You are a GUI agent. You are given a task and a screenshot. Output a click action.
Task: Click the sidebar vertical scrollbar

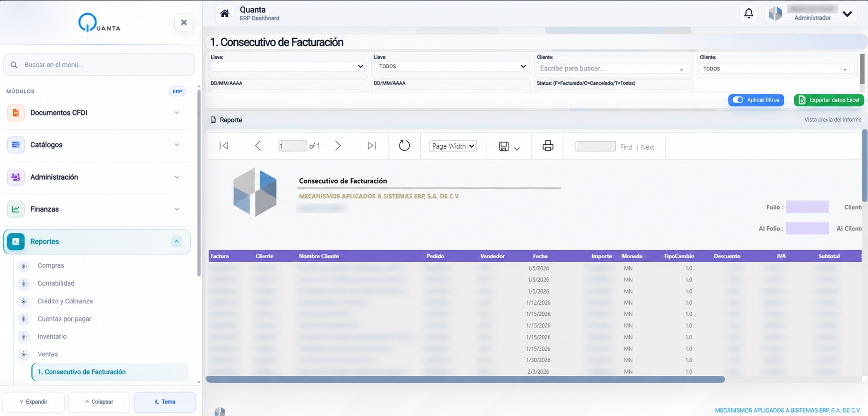pos(199,183)
